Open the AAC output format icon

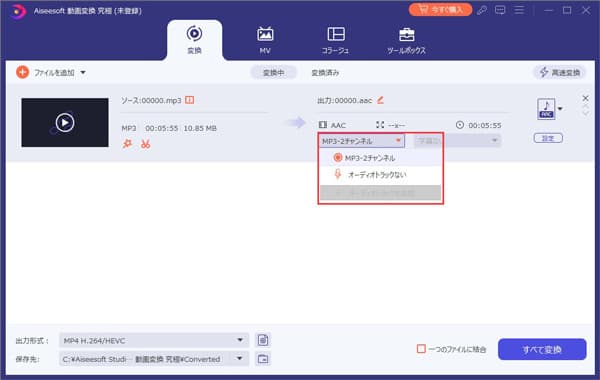(x=546, y=109)
